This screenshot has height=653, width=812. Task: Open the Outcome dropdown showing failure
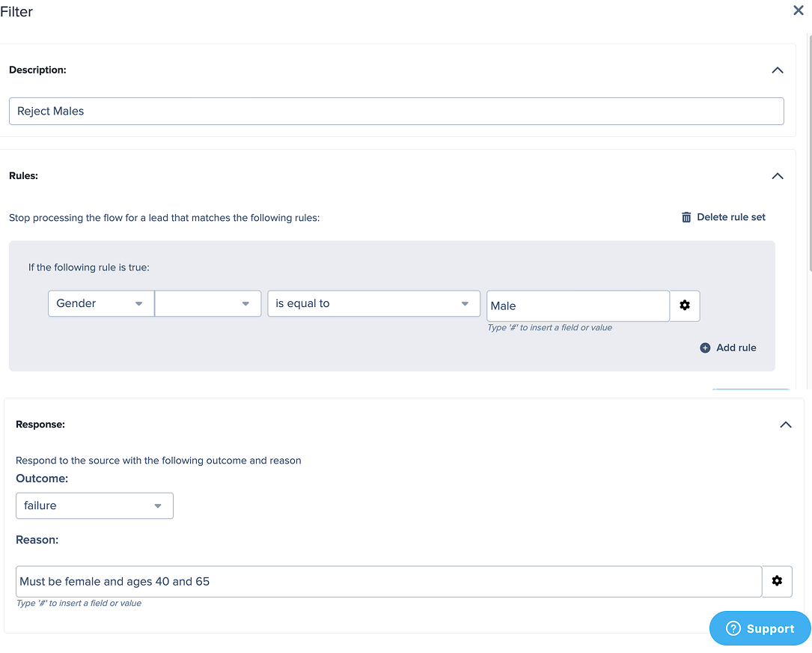tap(94, 505)
